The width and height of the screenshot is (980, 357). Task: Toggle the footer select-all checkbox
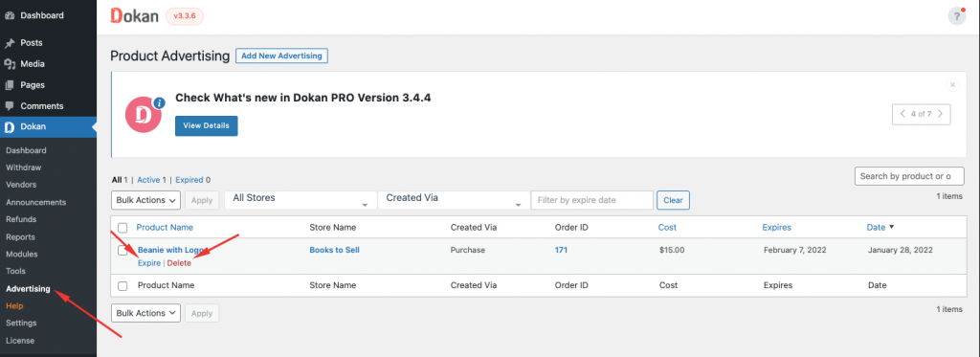122,286
